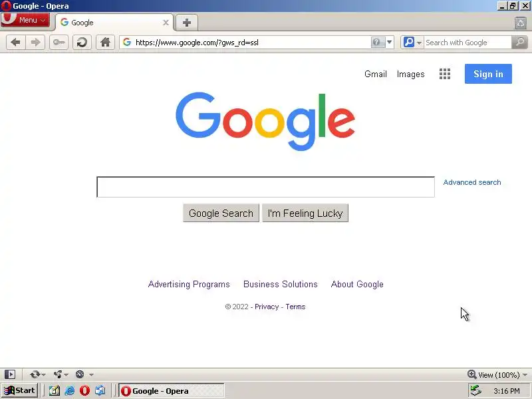Open the site security badge in address bar

pos(377,43)
